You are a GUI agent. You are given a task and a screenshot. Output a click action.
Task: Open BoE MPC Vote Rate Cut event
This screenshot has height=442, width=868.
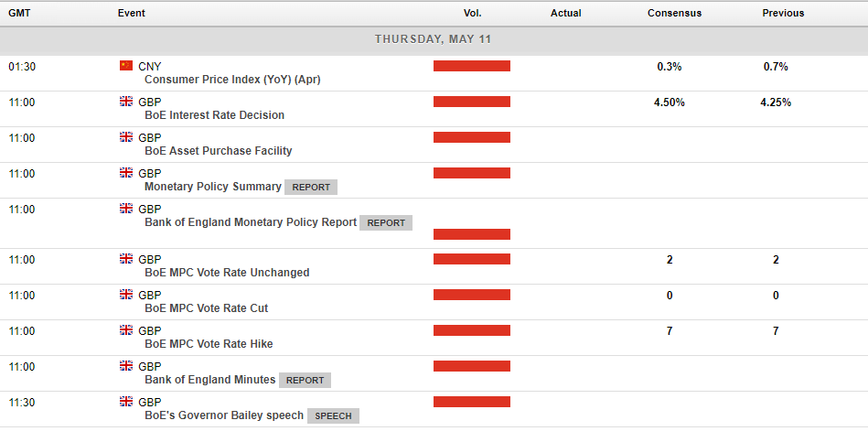pyautogui.click(x=207, y=308)
